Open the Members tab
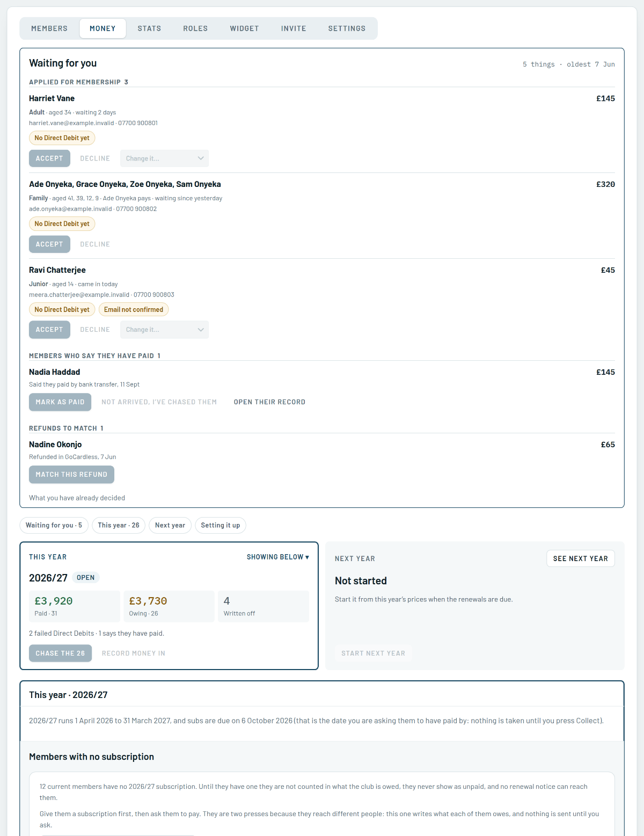The width and height of the screenshot is (644, 836). 49,28
